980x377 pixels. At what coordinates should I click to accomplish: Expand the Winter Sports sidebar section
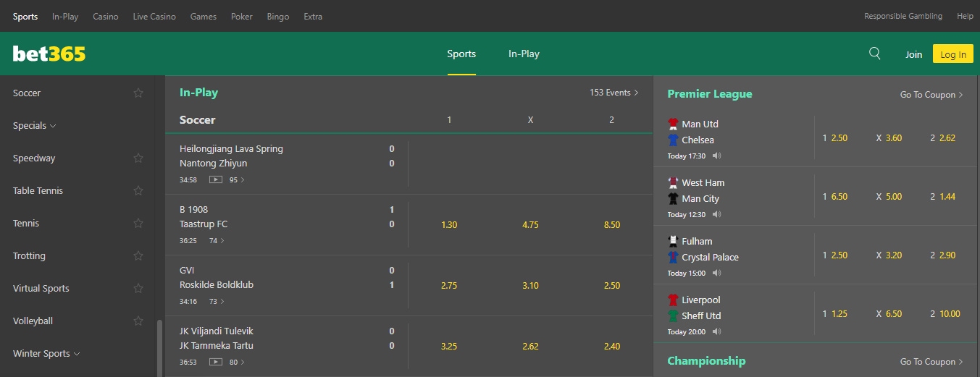click(46, 354)
